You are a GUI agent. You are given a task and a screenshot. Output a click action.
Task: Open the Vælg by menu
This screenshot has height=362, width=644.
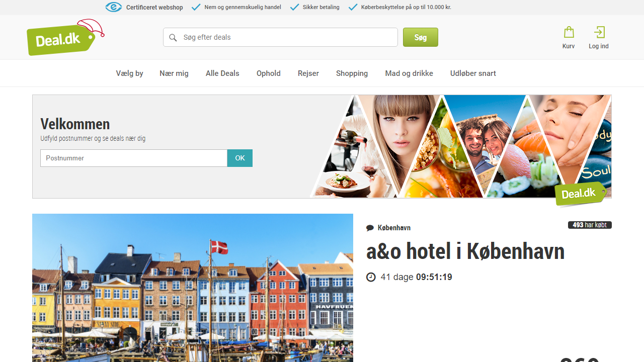[129, 73]
